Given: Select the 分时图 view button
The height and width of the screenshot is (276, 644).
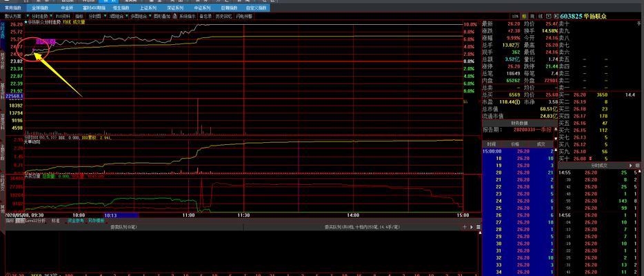Looking at the screenshot, I should tap(95, 17).
